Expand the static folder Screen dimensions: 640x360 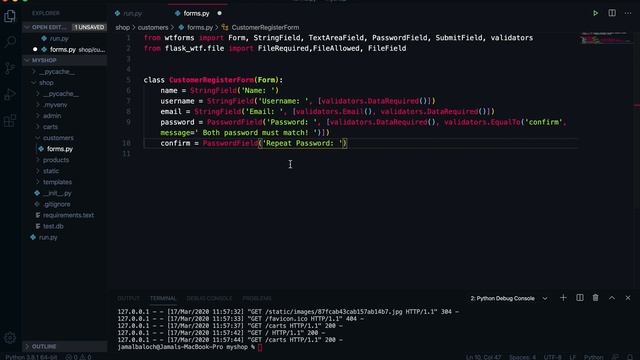[51, 171]
